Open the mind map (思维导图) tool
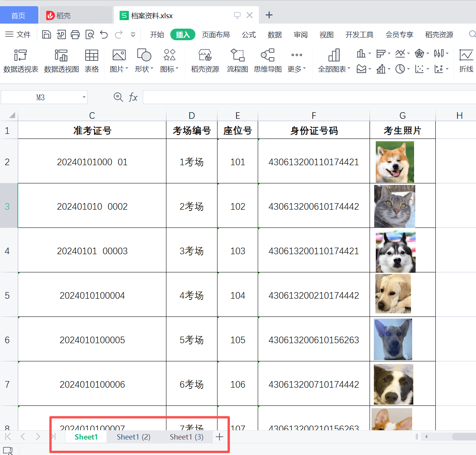This screenshot has height=455, width=476. click(x=267, y=56)
